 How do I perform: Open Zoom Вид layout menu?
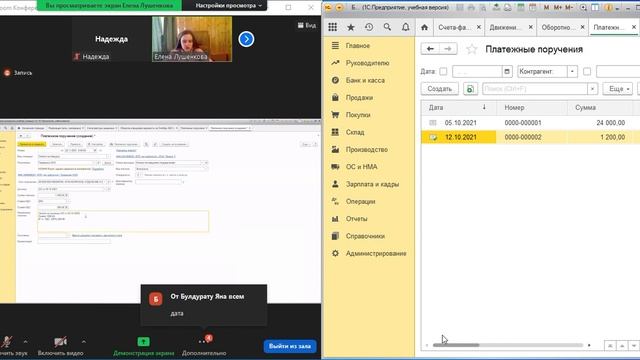click(x=307, y=25)
